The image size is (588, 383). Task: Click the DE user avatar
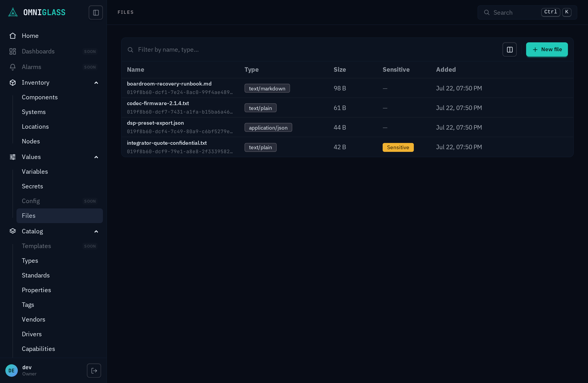coord(12,370)
